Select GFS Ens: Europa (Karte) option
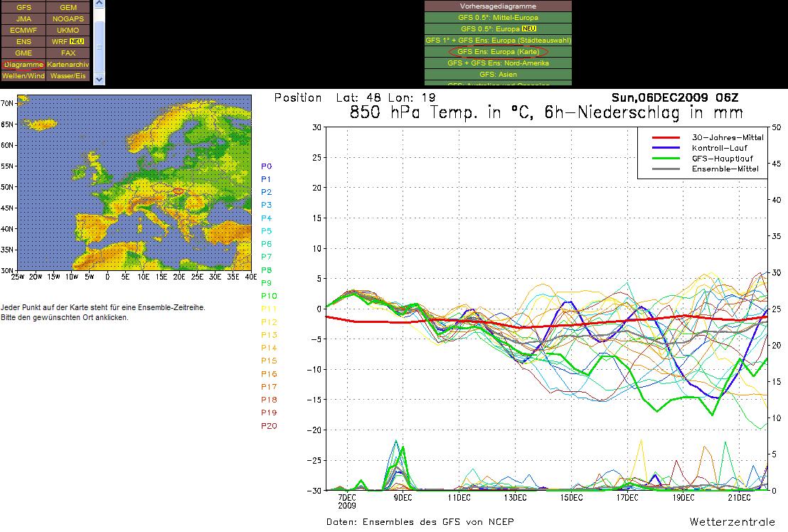The image size is (788, 532). tap(498, 52)
